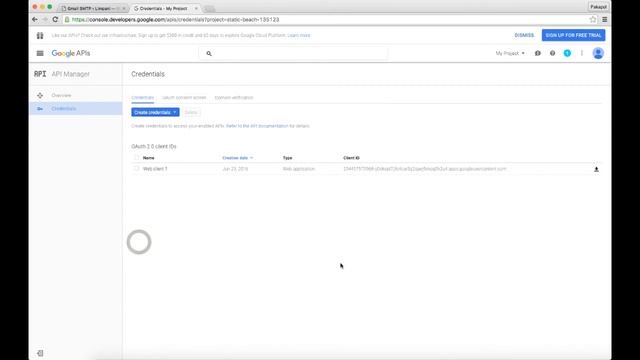Click the Web application type cell

[299, 169]
